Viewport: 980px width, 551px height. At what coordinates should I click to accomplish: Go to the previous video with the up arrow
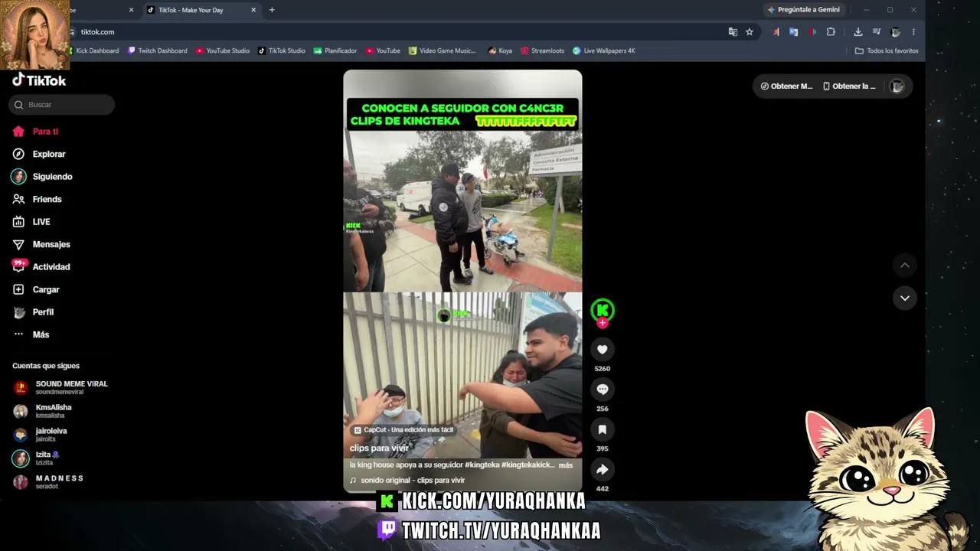click(x=904, y=266)
